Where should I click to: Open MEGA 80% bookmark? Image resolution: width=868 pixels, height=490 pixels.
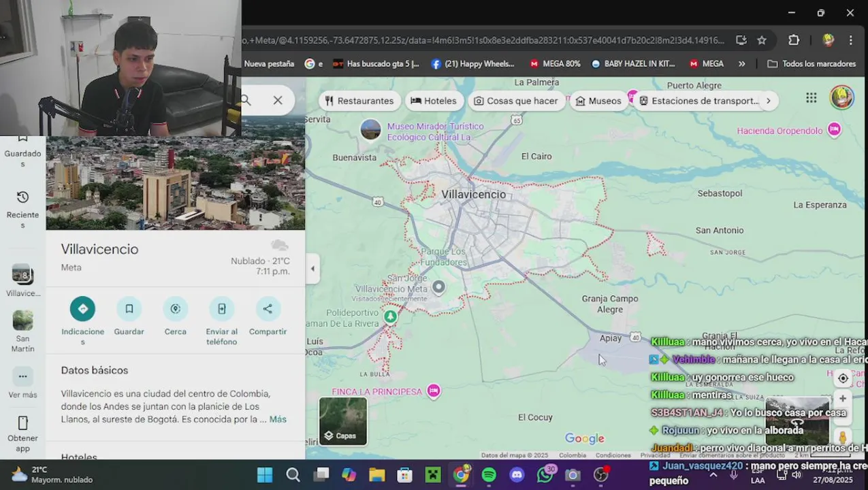tap(555, 64)
